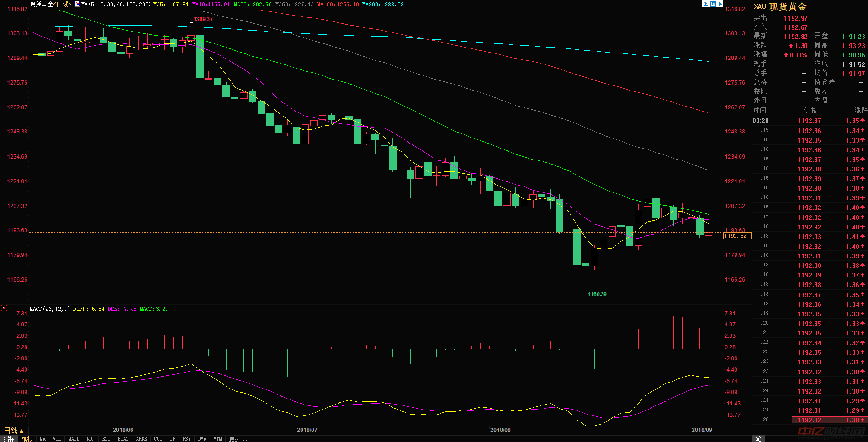Switch to the 指标 tab
868x442 pixels.
click(x=9, y=439)
